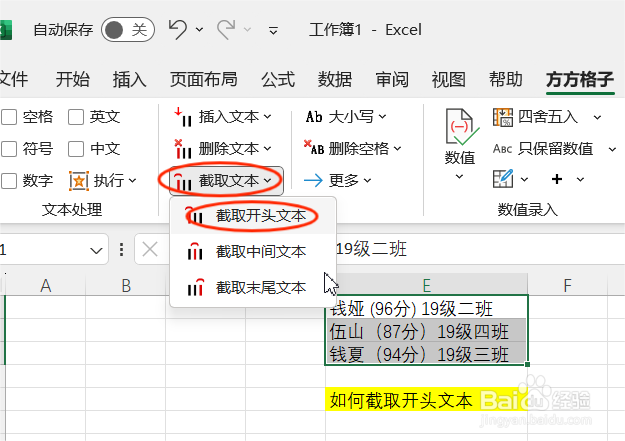The image size is (625, 441).
Task: Click into formula bar text 19级二班
Action: (x=371, y=250)
